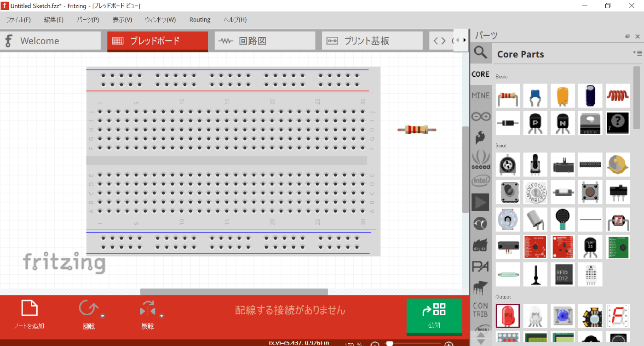Click the 反転 flip button
The width and height of the screenshot is (644, 346).
[148, 315]
